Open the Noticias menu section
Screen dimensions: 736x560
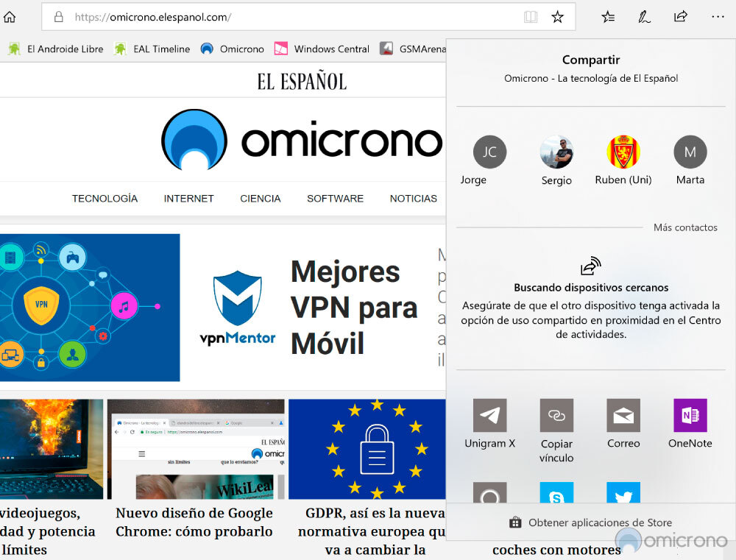(414, 199)
